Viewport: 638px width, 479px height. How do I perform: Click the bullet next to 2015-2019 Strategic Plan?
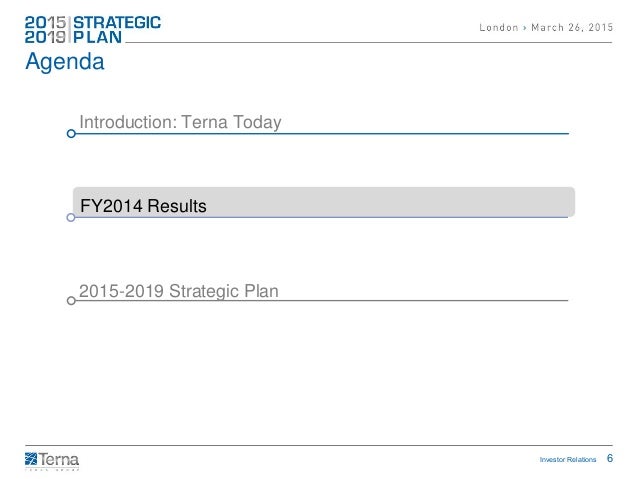[70, 300]
